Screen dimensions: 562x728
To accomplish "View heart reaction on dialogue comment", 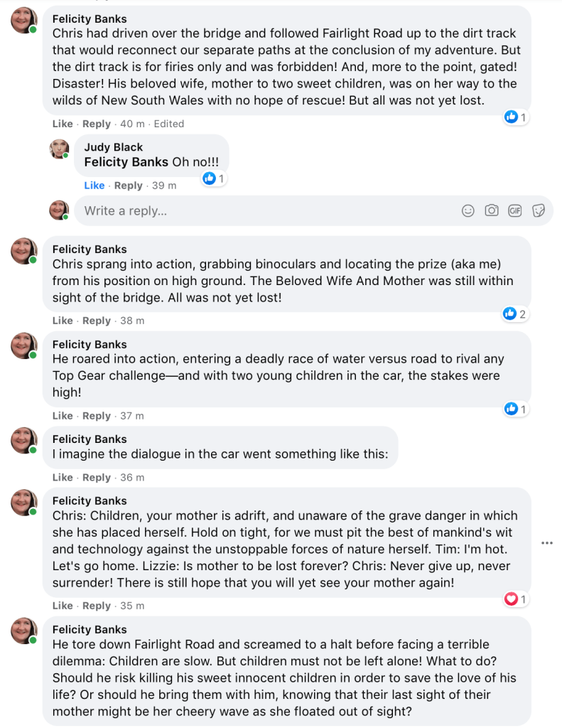I will [x=515, y=599].
